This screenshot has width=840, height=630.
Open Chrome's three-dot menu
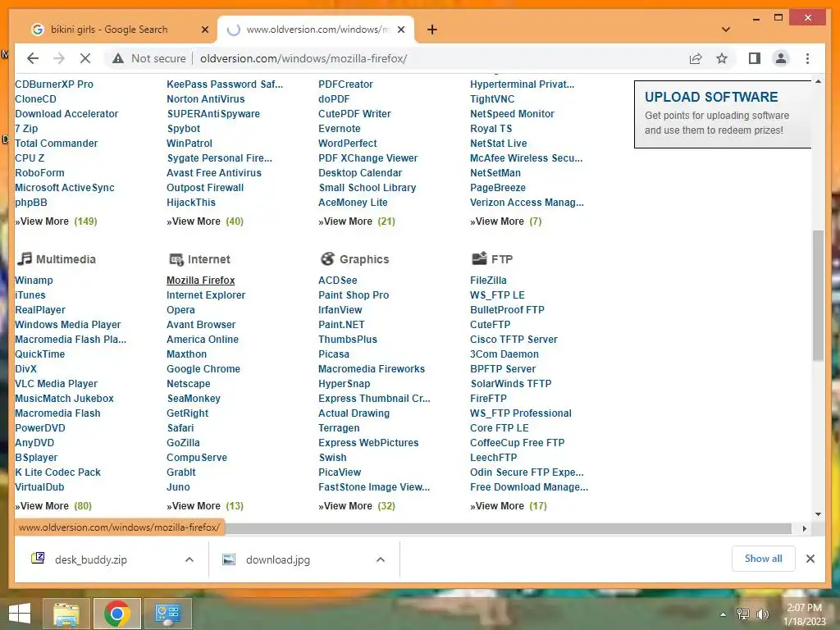pos(807,58)
